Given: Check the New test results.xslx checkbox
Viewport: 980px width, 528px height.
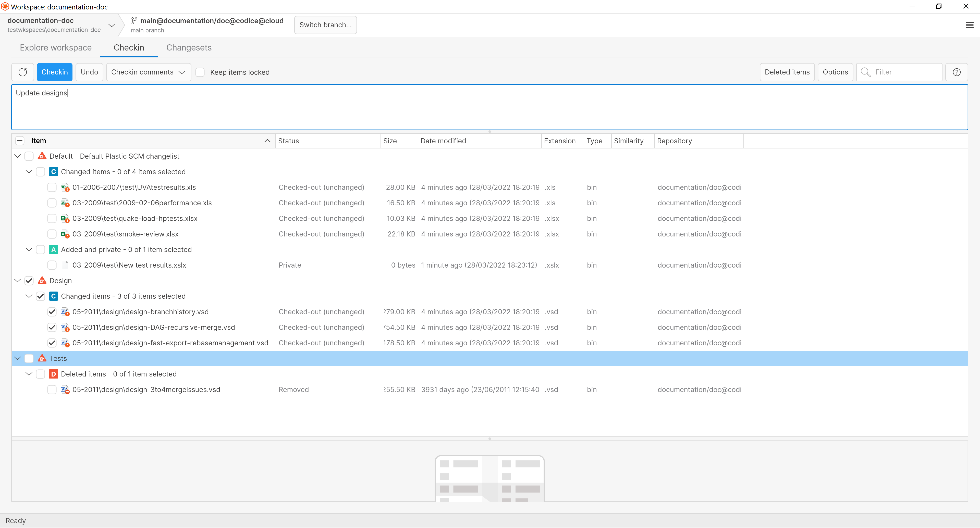Looking at the screenshot, I should 52,265.
